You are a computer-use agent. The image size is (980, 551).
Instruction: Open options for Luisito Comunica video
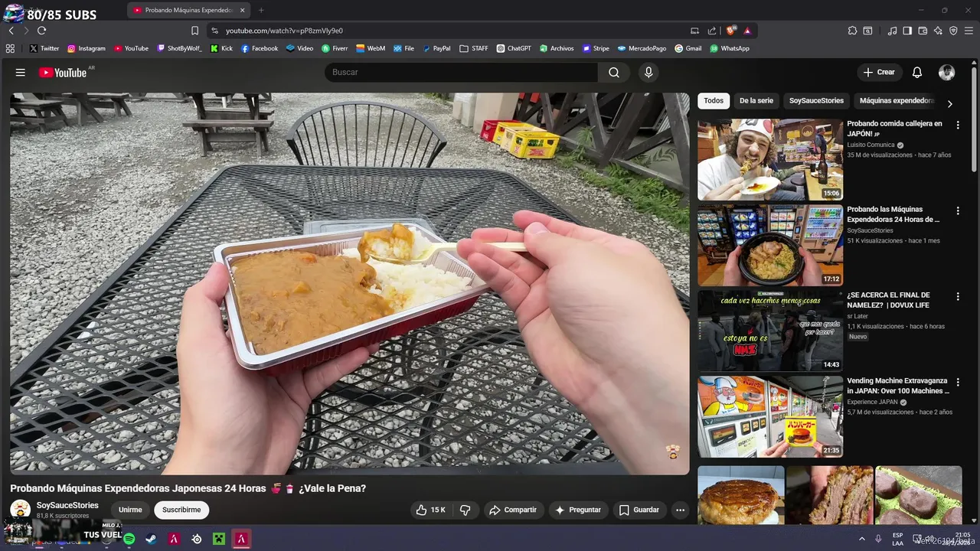tap(957, 125)
